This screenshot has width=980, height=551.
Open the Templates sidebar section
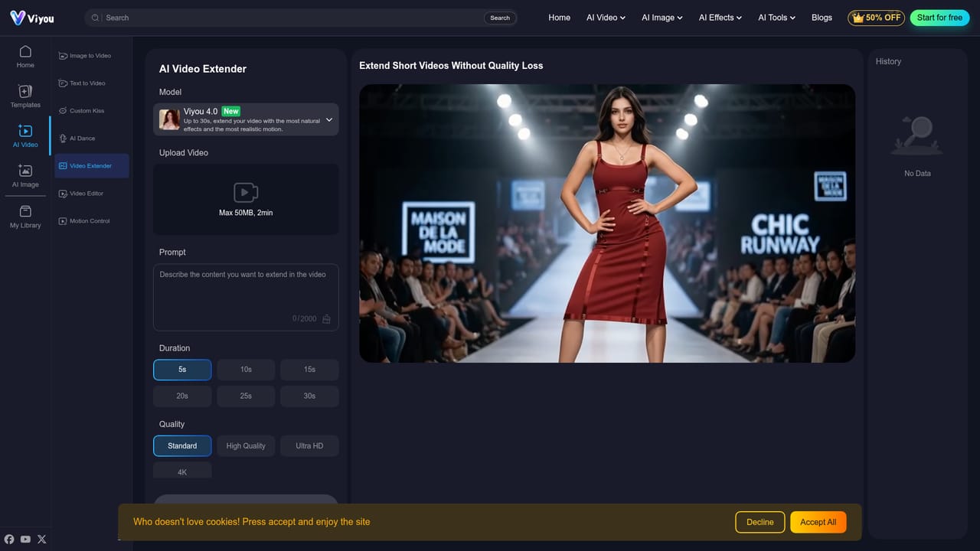pyautogui.click(x=25, y=96)
